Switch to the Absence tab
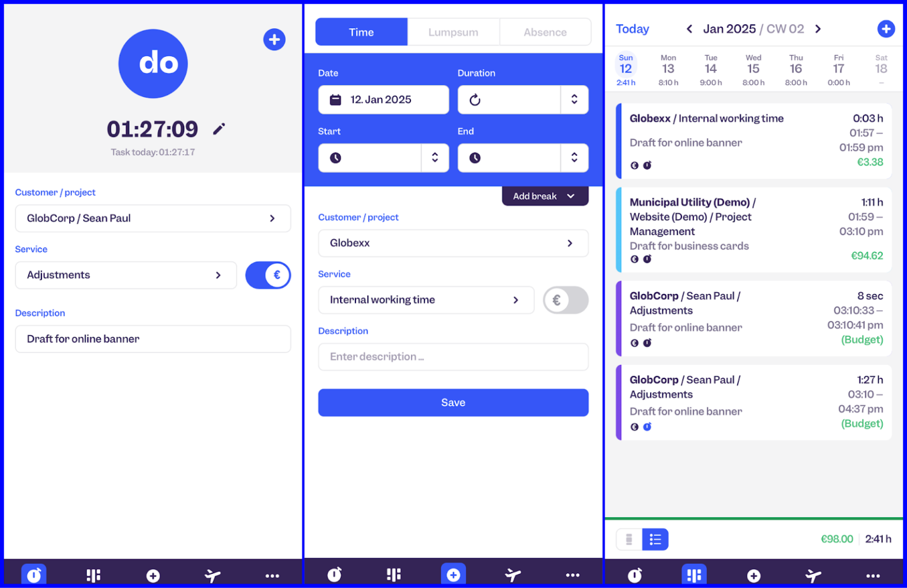The width and height of the screenshot is (907, 588). click(x=544, y=32)
